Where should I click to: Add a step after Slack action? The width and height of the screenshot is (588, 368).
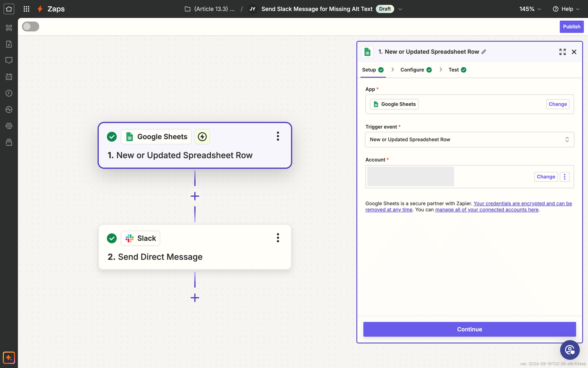[195, 298]
